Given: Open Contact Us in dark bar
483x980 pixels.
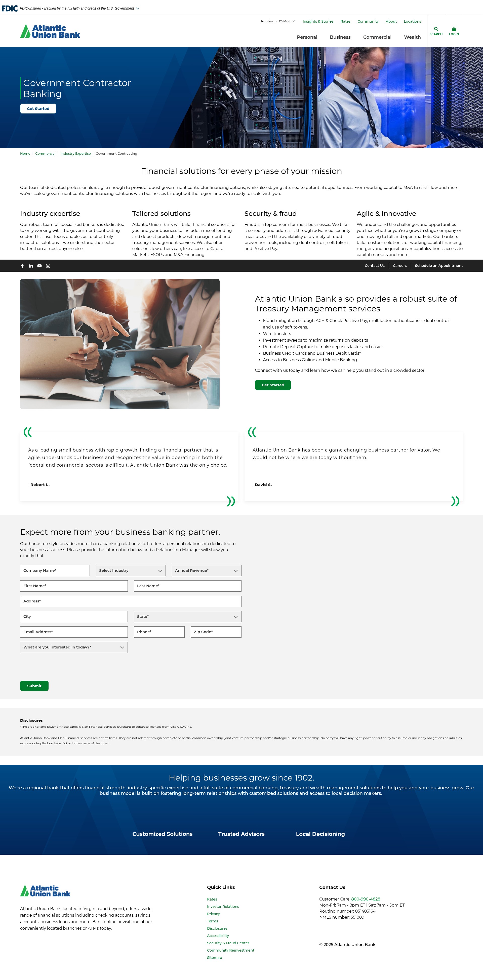Looking at the screenshot, I should click(375, 266).
